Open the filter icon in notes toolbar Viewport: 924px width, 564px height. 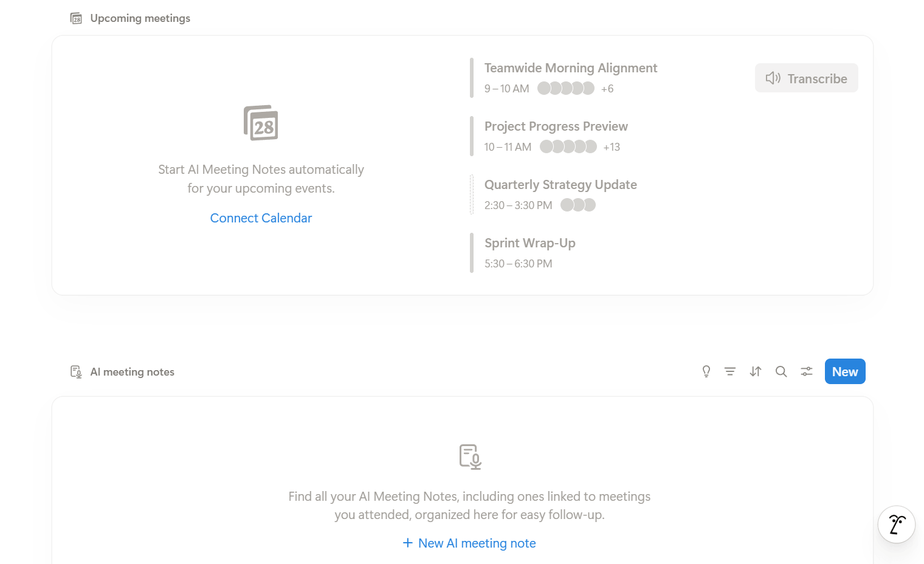[x=730, y=371]
